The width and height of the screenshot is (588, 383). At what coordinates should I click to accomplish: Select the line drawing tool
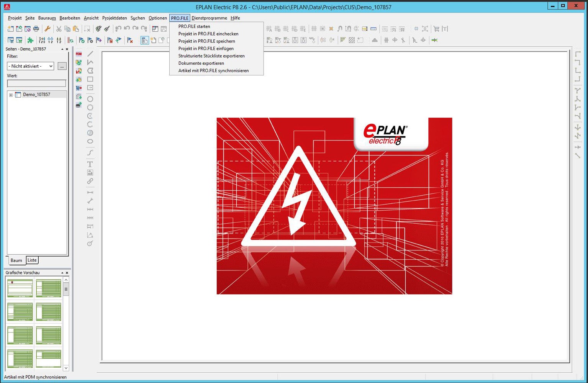pyautogui.click(x=90, y=54)
